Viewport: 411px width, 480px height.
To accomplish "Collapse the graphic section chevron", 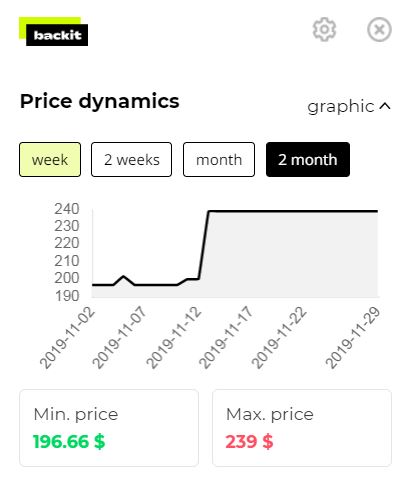I will pos(385,106).
